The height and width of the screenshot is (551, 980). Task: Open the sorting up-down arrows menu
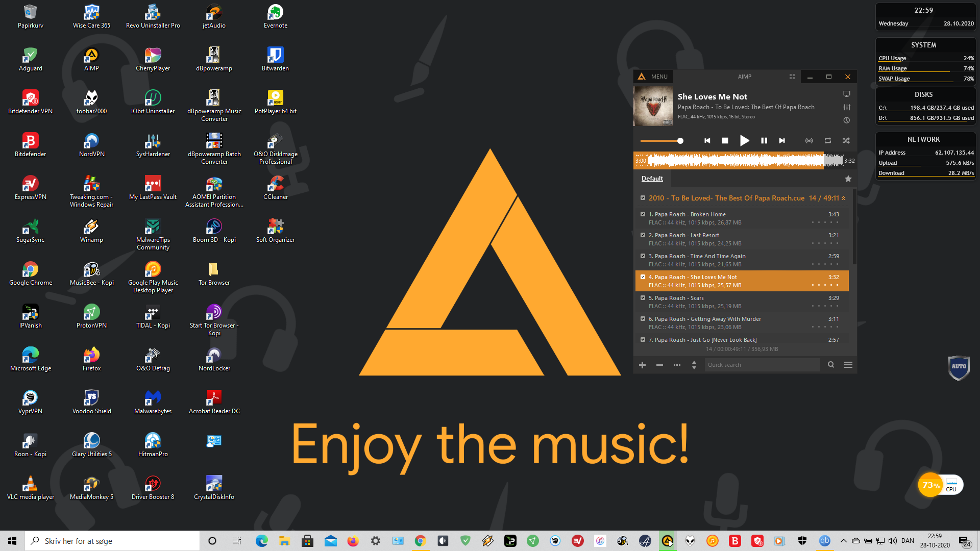coord(694,365)
